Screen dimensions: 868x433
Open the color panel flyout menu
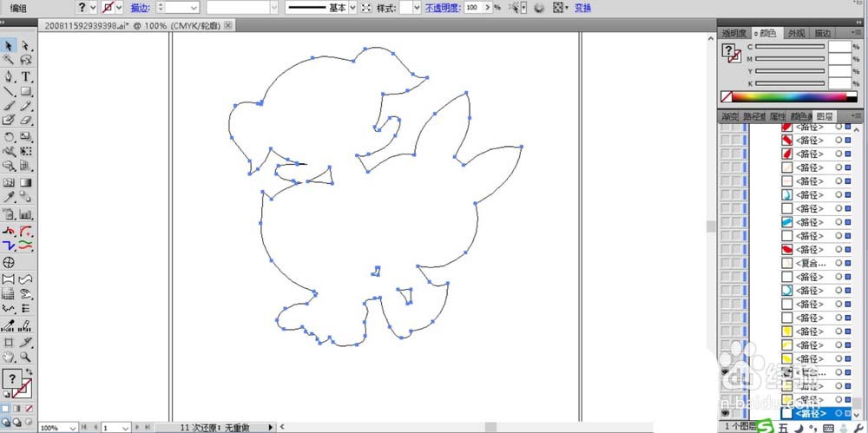click(858, 33)
